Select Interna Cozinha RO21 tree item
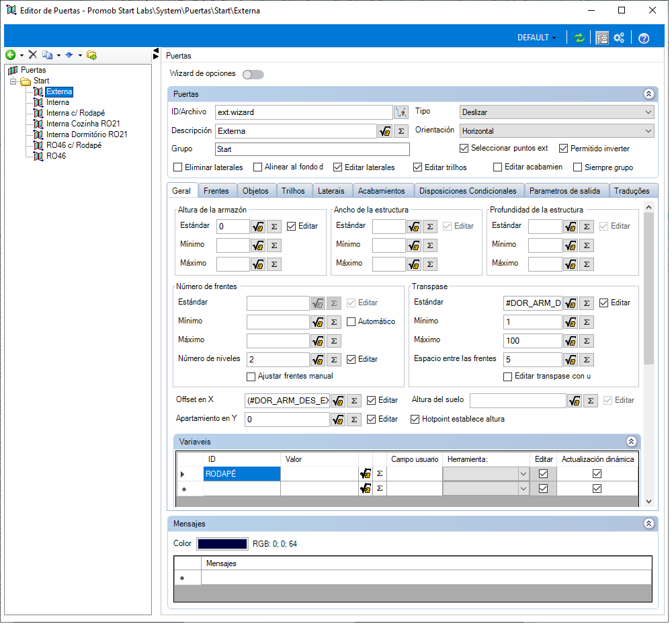The image size is (672, 628). (x=83, y=124)
